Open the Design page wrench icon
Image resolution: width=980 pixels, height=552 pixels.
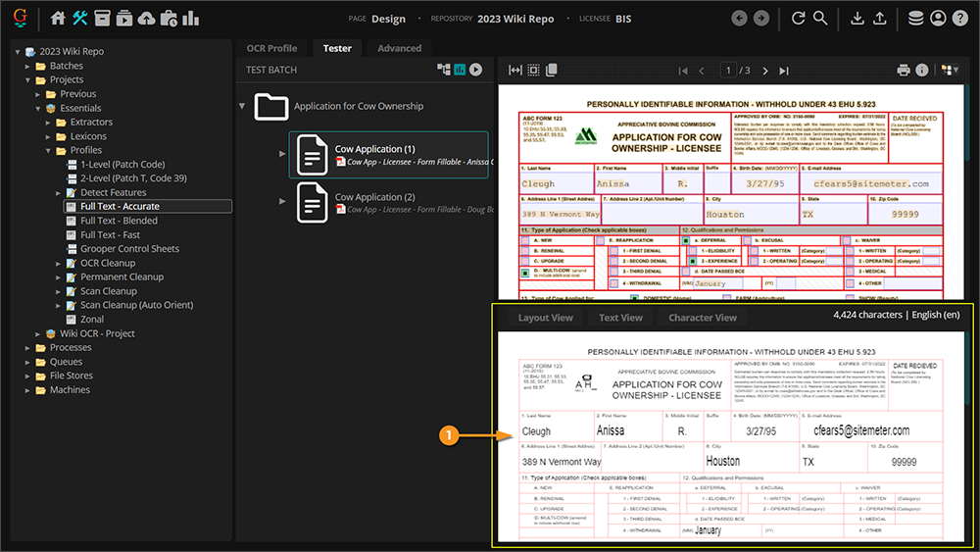(x=80, y=19)
